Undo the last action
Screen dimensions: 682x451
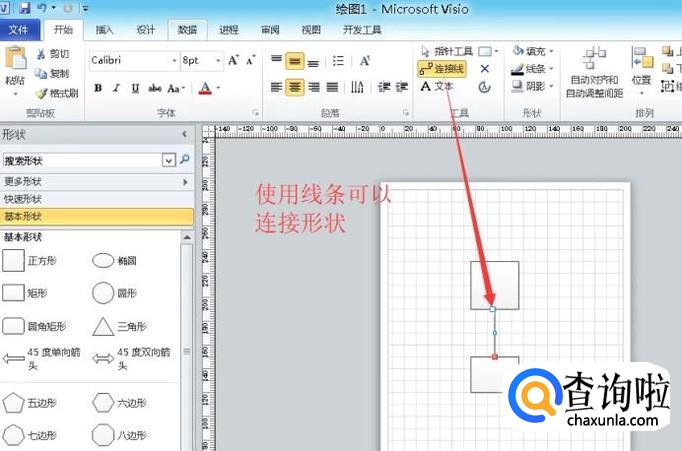[x=42, y=7]
